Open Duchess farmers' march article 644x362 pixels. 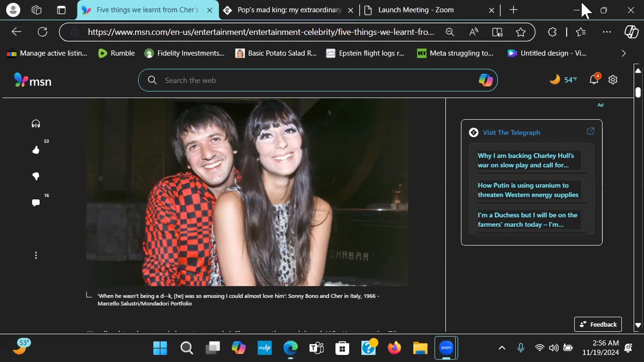pos(527,220)
